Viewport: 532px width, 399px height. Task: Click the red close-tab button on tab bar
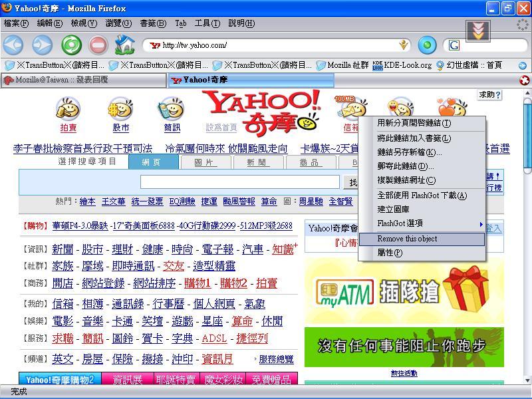click(x=524, y=80)
